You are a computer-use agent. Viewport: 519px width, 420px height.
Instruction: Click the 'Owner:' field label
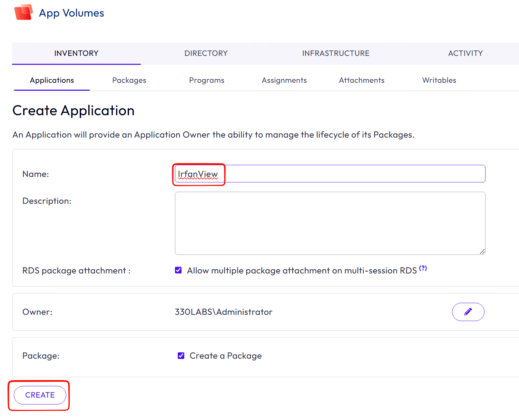click(37, 312)
